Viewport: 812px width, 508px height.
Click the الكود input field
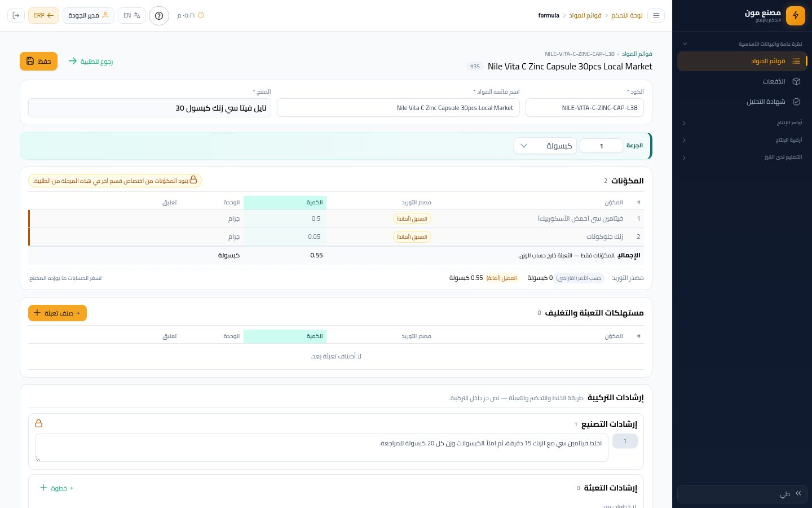[x=585, y=108]
